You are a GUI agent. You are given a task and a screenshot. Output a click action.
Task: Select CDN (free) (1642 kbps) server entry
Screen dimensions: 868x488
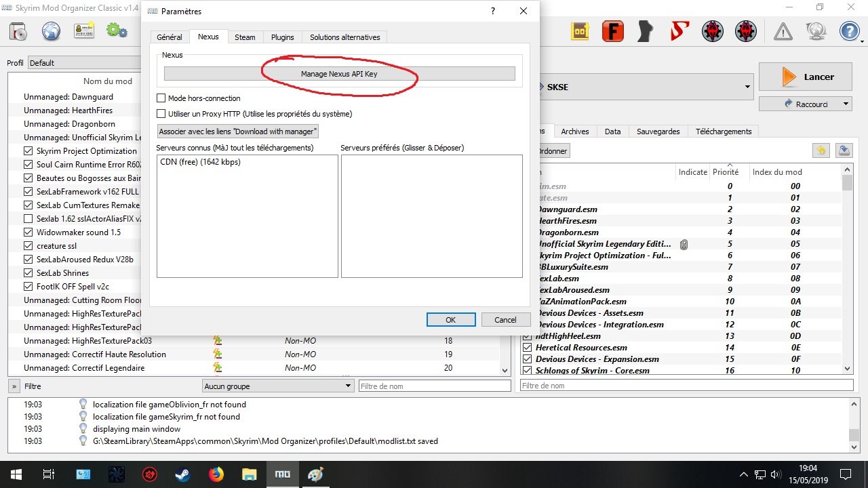[200, 162]
